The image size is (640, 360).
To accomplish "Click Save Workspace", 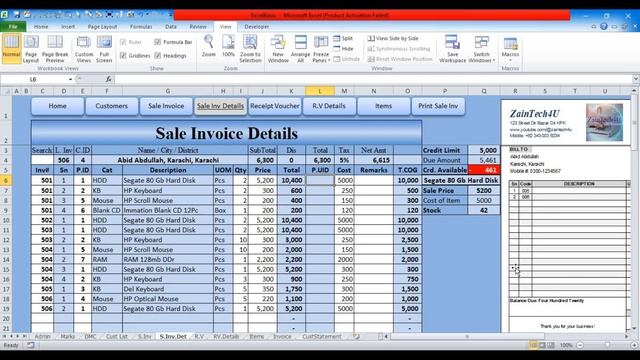I will point(452,49).
